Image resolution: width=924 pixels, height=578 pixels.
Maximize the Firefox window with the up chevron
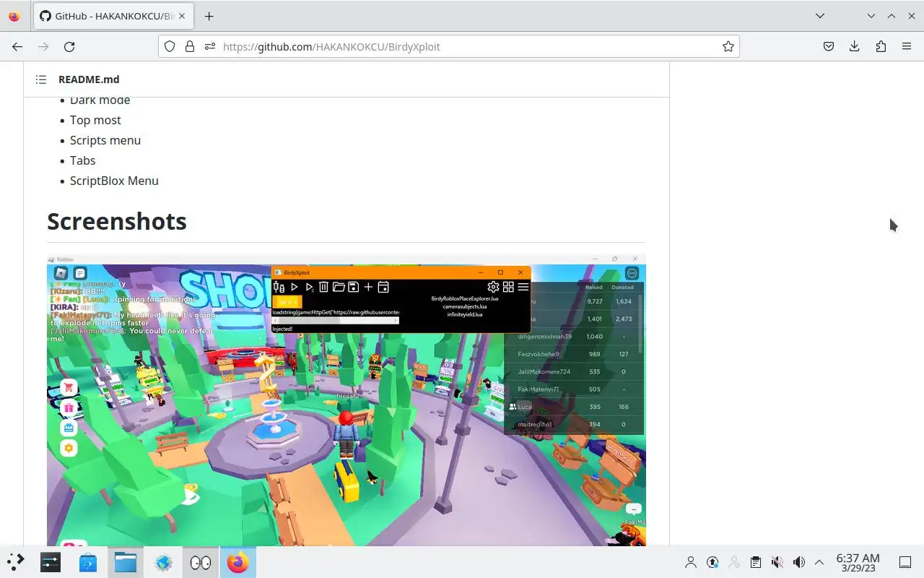pyautogui.click(x=892, y=16)
